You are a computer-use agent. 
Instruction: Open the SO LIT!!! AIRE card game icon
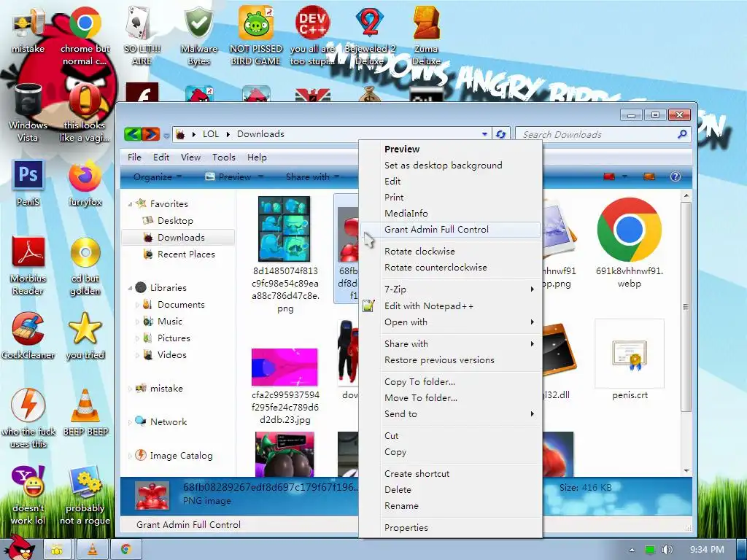(142, 34)
